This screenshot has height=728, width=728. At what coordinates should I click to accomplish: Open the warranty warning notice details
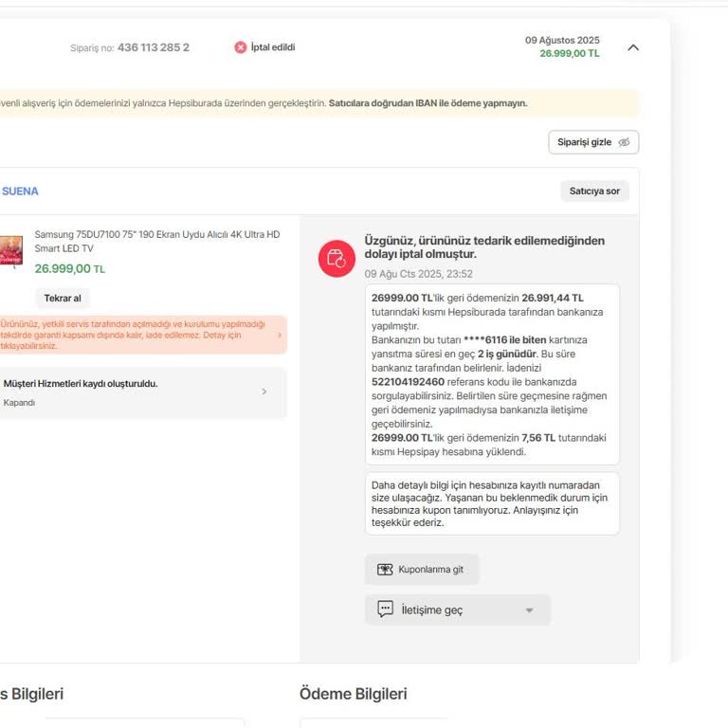coord(141,335)
